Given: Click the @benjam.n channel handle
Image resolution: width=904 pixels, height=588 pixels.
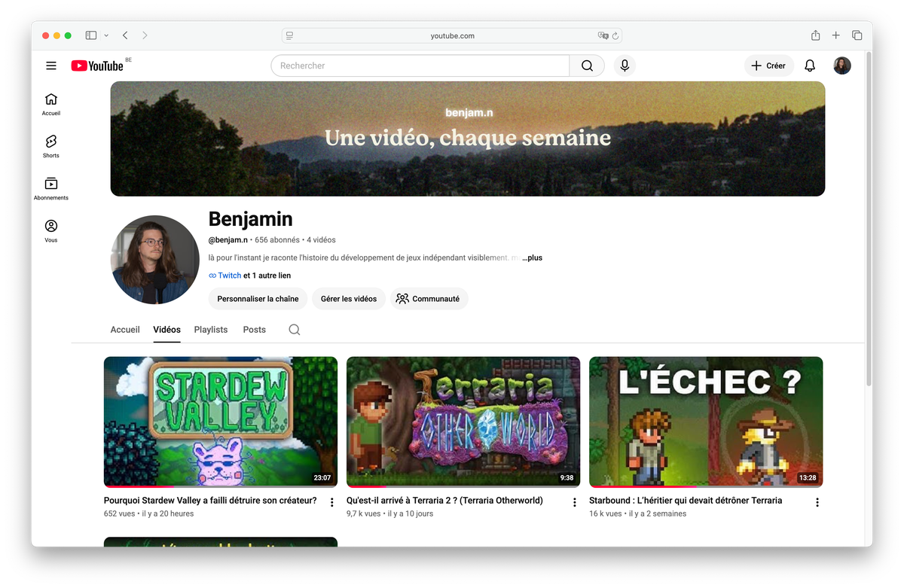Looking at the screenshot, I should (x=228, y=239).
